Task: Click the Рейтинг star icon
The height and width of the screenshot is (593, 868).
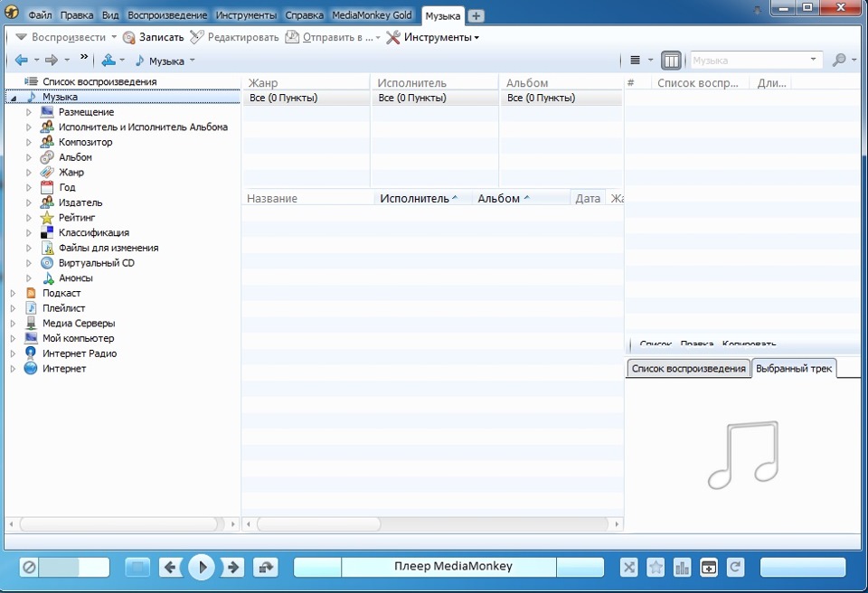Action: (47, 218)
